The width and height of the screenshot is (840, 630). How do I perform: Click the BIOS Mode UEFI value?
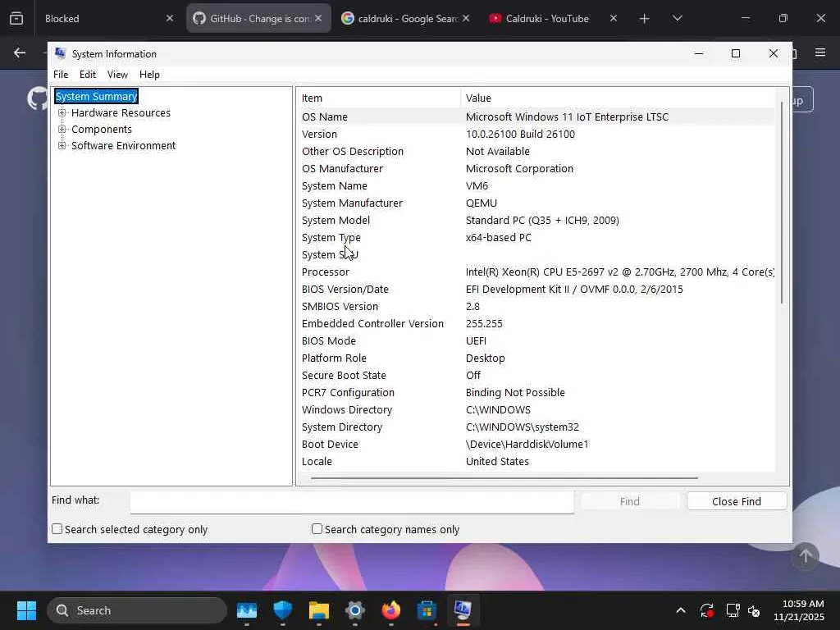[477, 340]
